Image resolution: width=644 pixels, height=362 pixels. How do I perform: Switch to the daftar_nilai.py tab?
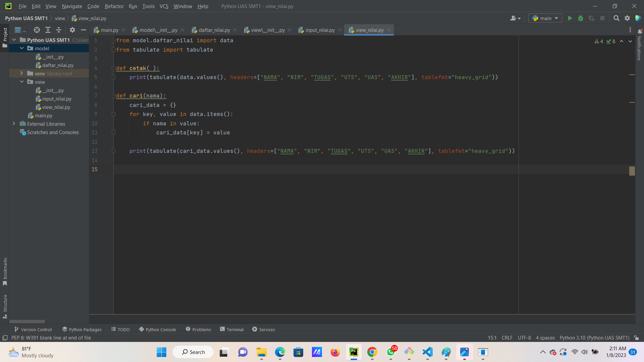(214, 30)
